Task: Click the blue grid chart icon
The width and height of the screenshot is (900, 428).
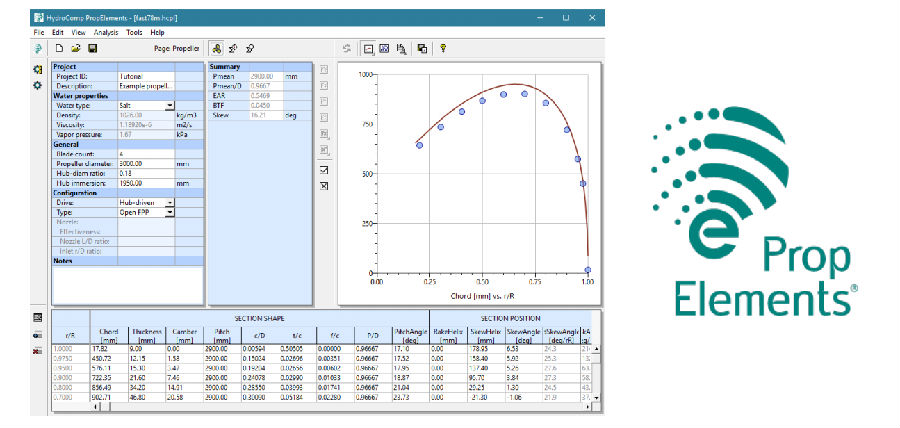Action: (x=385, y=49)
